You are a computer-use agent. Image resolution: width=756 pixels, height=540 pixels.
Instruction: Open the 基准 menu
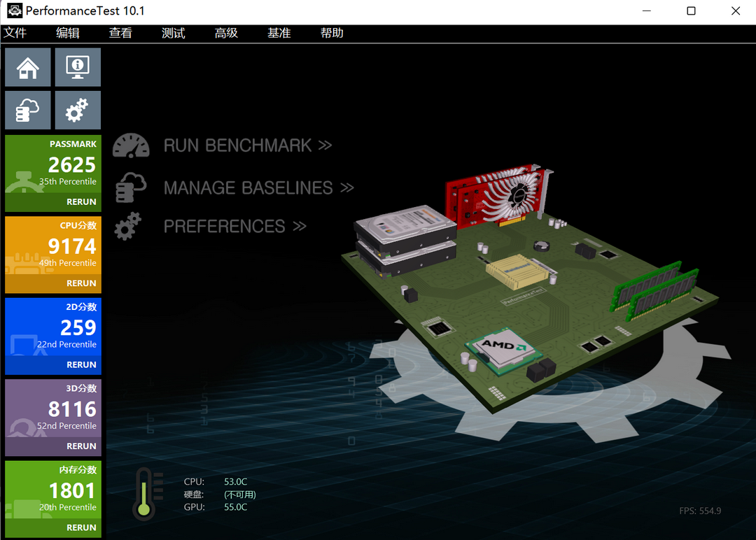click(x=279, y=33)
